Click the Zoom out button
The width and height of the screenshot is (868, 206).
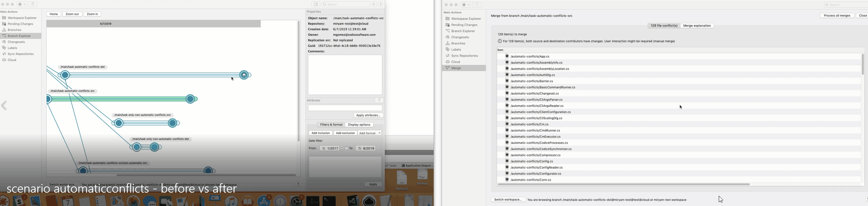tap(72, 14)
